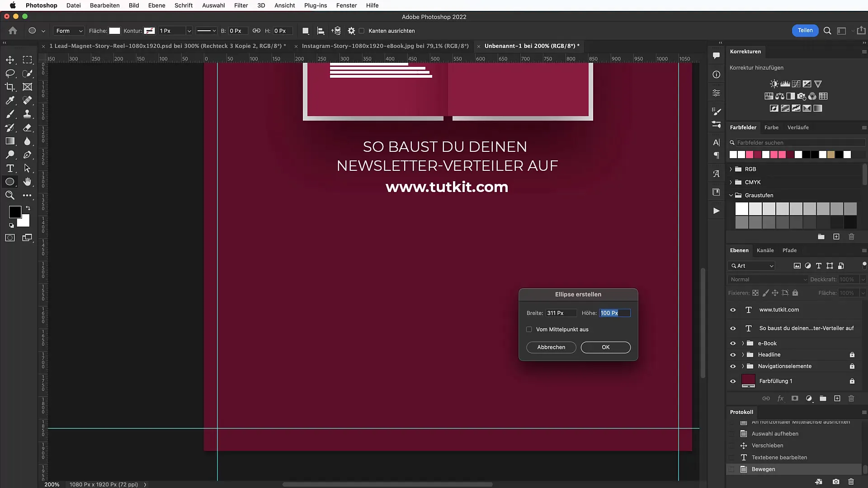The height and width of the screenshot is (488, 868).
Task: Select the Hand tool
Action: click(x=28, y=182)
